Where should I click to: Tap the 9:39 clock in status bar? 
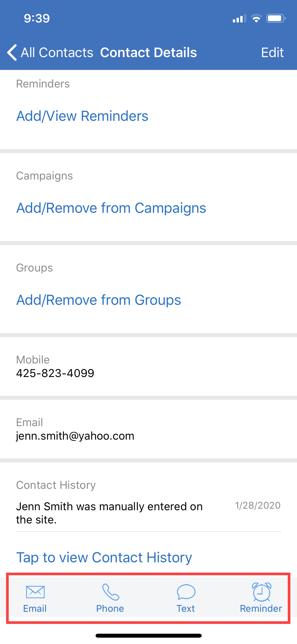(37, 18)
